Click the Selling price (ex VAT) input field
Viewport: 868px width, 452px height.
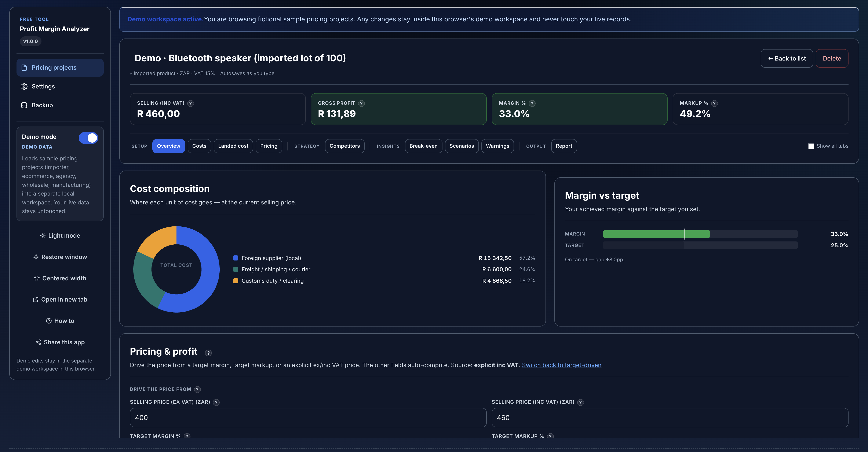[x=308, y=418]
